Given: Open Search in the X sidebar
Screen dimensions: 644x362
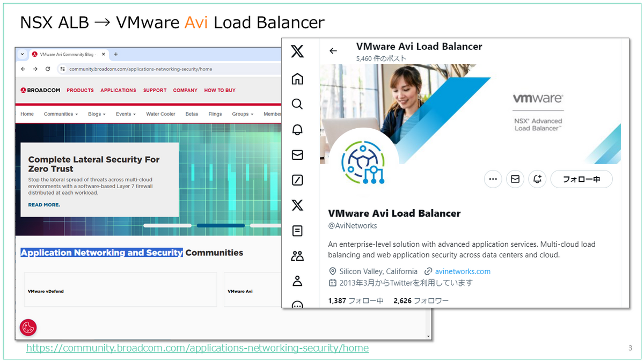Looking at the screenshot, I should point(297,104).
